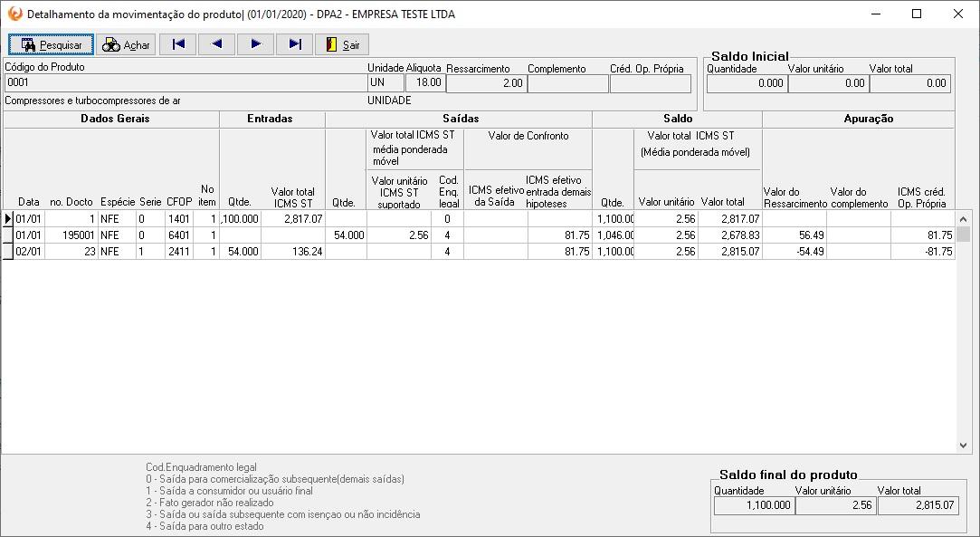The height and width of the screenshot is (537, 980).
Task: Click document number cell 195001
Action: tap(71, 235)
